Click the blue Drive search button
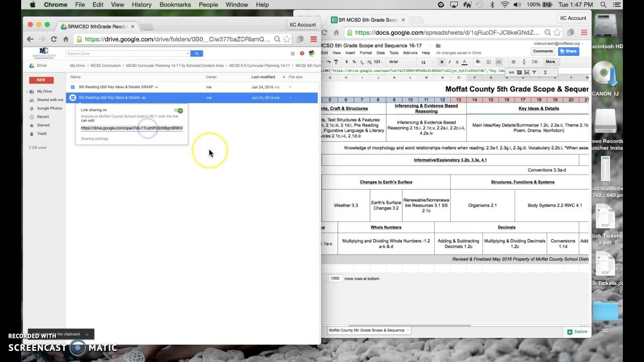Image resolution: width=644 pixels, height=362 pixels. tap(197, 53)
